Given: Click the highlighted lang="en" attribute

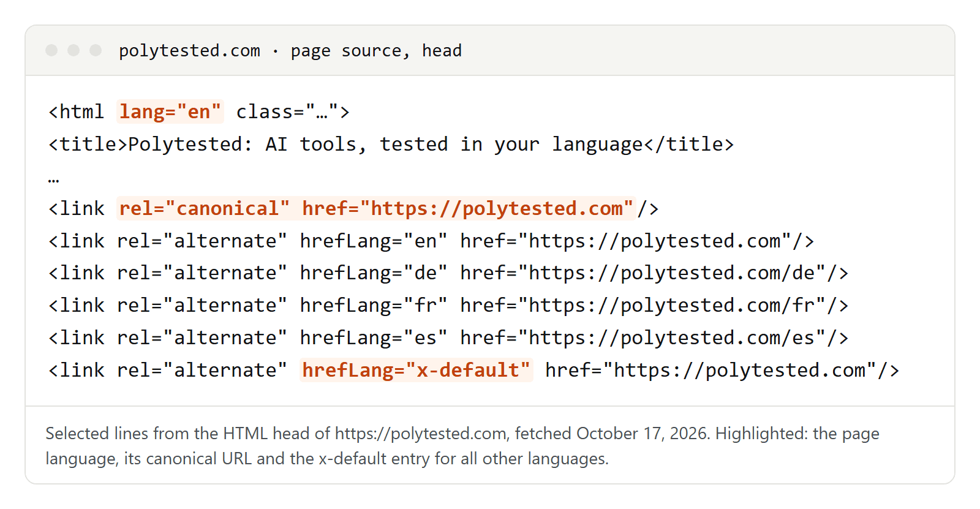Looking at the screenshot, I should click(x=170, y=111).
